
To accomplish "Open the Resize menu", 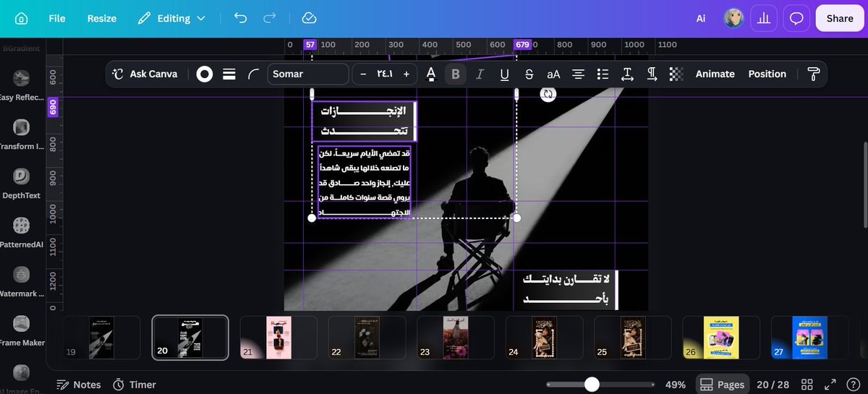I will (x=102, y=19).
